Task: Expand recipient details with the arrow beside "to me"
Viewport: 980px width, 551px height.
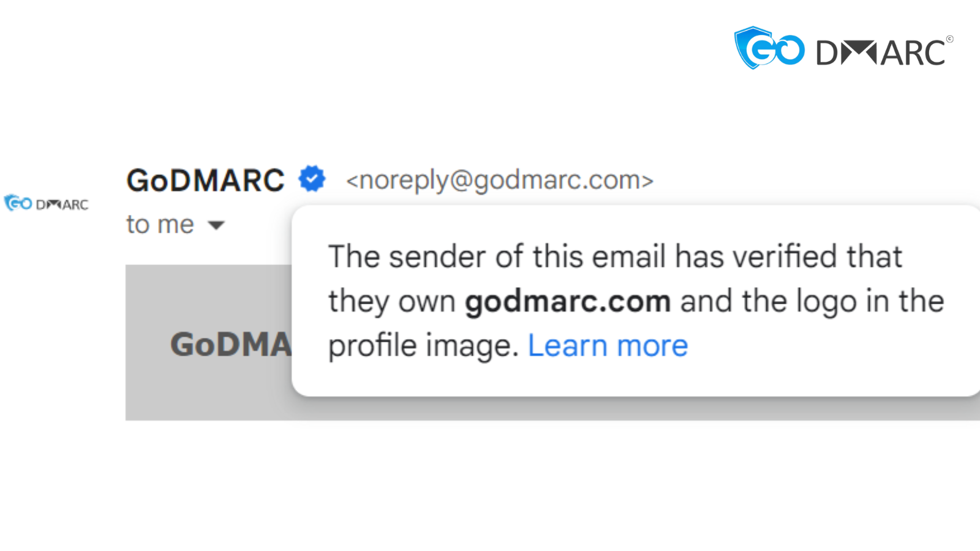Action: point(216,225)
